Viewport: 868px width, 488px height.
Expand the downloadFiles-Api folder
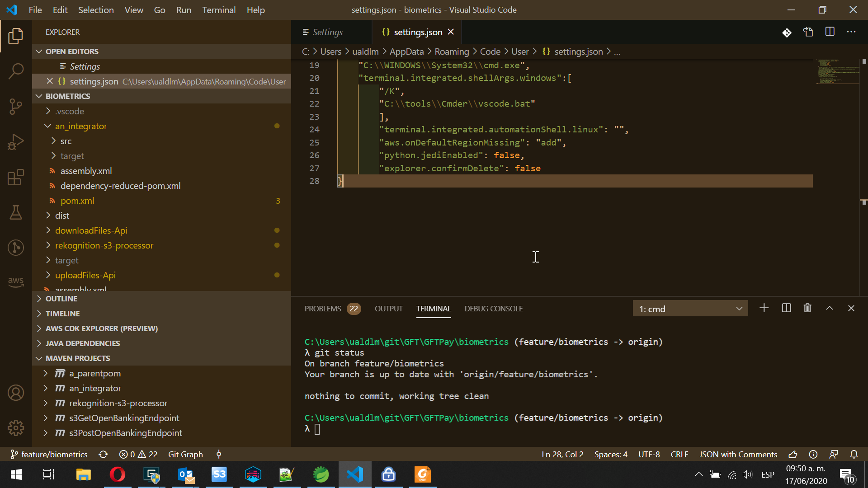click(x=91, y=230)
